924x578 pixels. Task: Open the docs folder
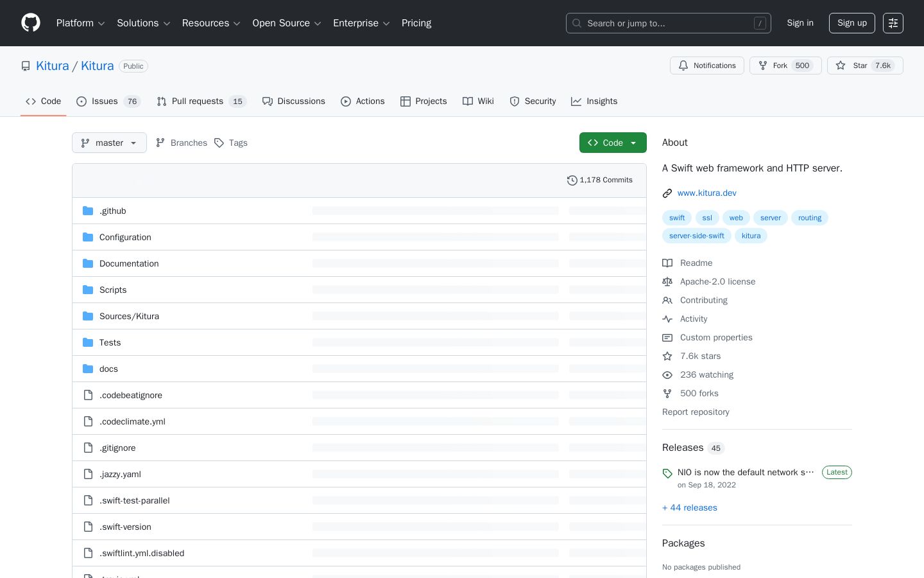(108, 369)
